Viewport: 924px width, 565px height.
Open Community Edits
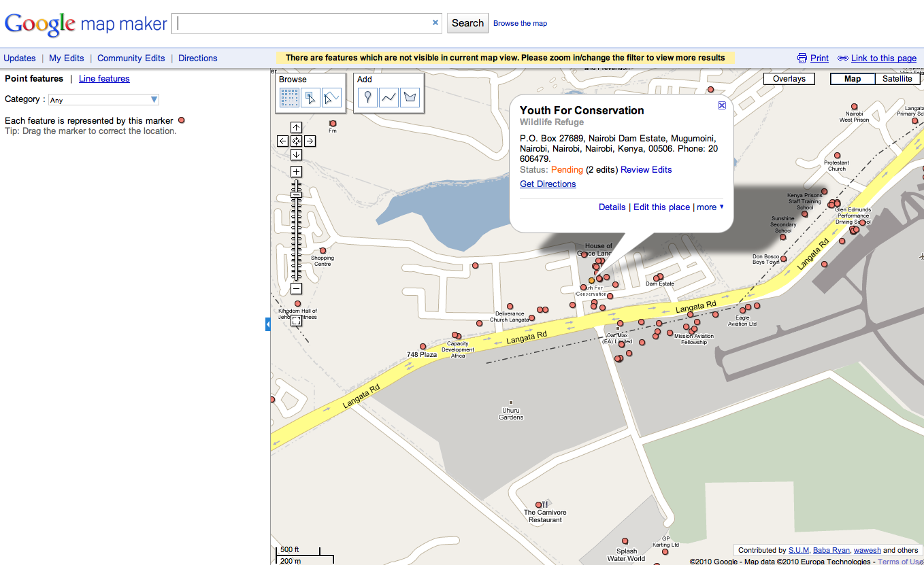click(131, 58)
